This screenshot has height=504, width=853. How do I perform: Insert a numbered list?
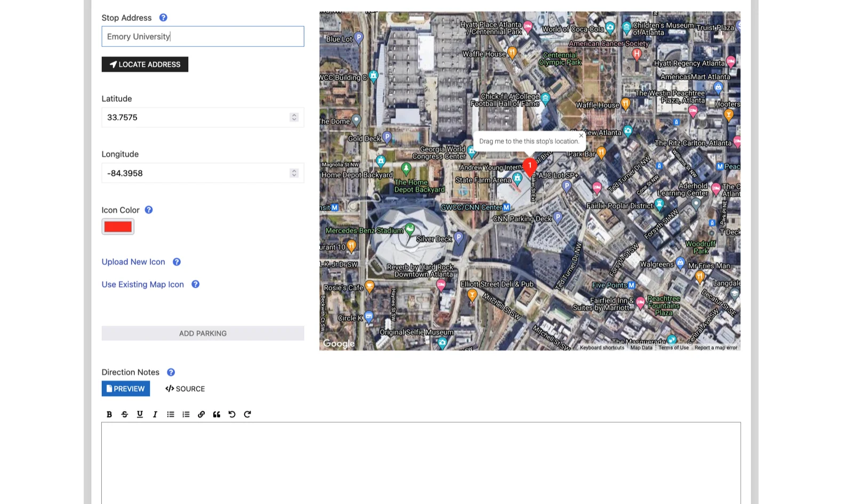click(x=186, y=414)
